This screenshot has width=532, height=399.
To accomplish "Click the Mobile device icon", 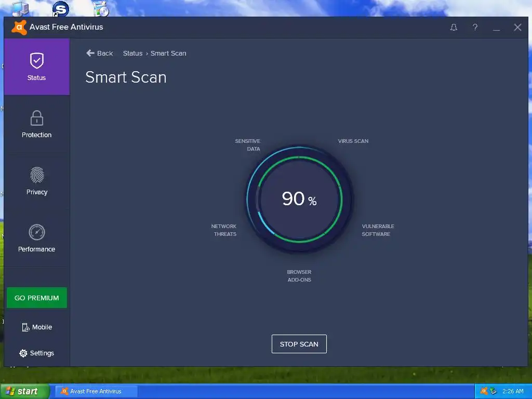I will pyautogui.click(x=25, y=327).
